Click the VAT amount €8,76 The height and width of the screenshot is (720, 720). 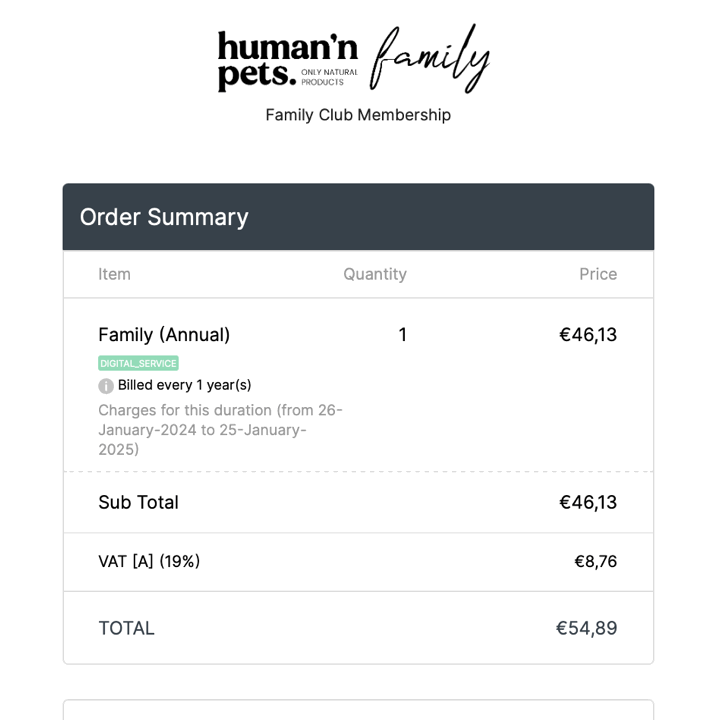click(x=595, y=561)
